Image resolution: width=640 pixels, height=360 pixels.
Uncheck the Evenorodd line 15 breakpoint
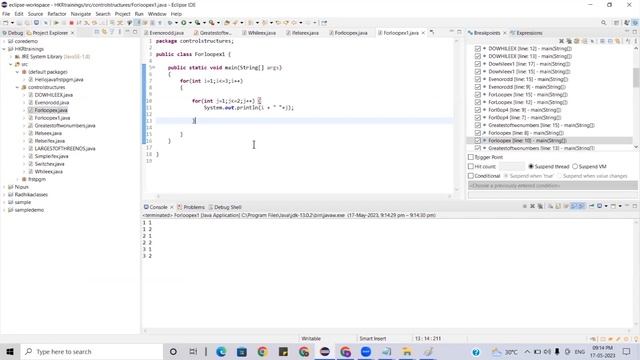(x=478, y=79)
